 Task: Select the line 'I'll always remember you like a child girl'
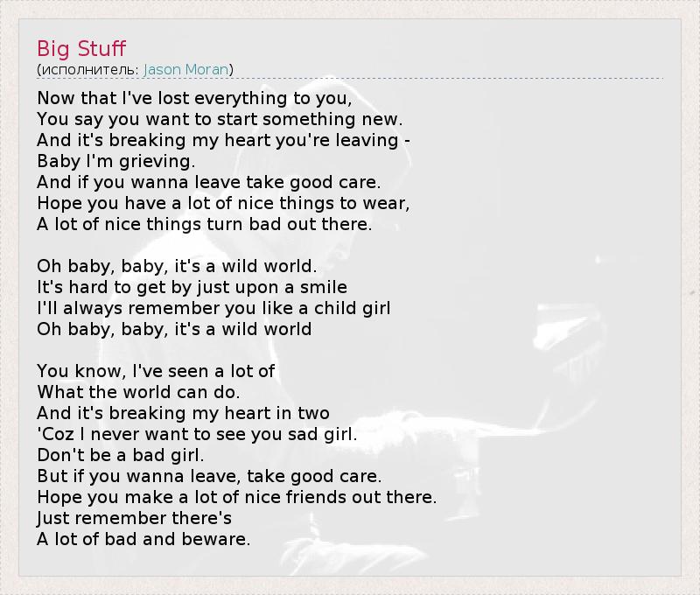[213, 308]
